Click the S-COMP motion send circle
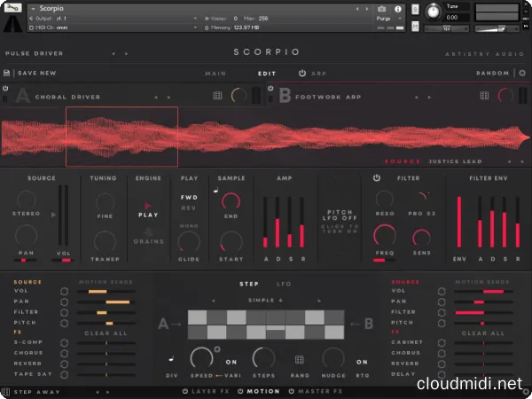Screen dimensions: 532x399 coord(64,343)
